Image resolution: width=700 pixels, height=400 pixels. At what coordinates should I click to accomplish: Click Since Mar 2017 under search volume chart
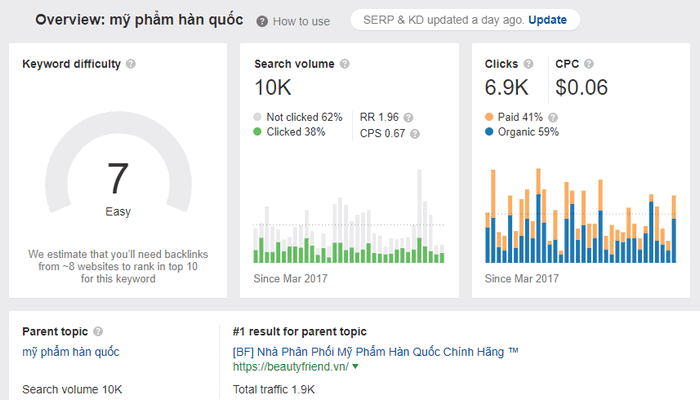290,279
